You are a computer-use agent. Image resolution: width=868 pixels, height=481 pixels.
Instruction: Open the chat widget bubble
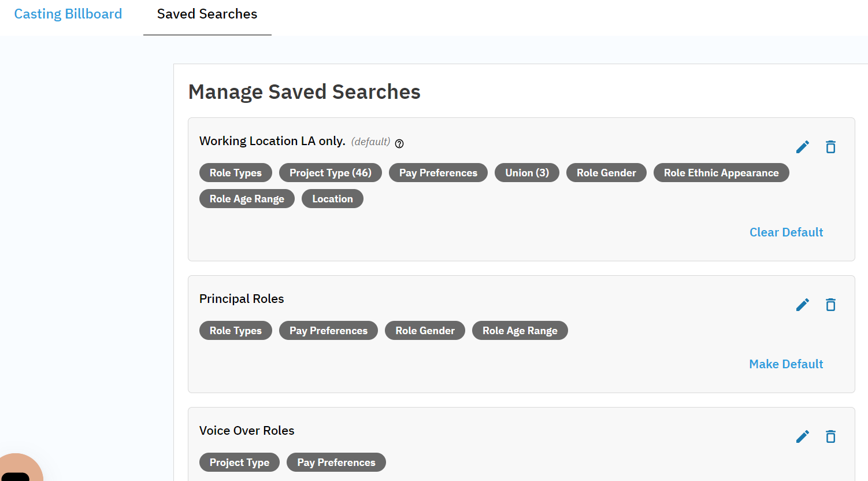pos(17,469)
